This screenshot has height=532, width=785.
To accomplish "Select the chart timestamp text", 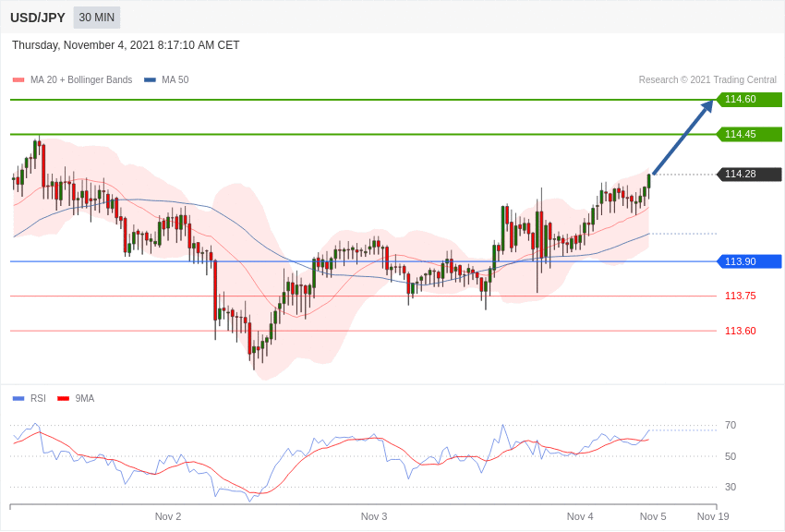I will (126, 45).
